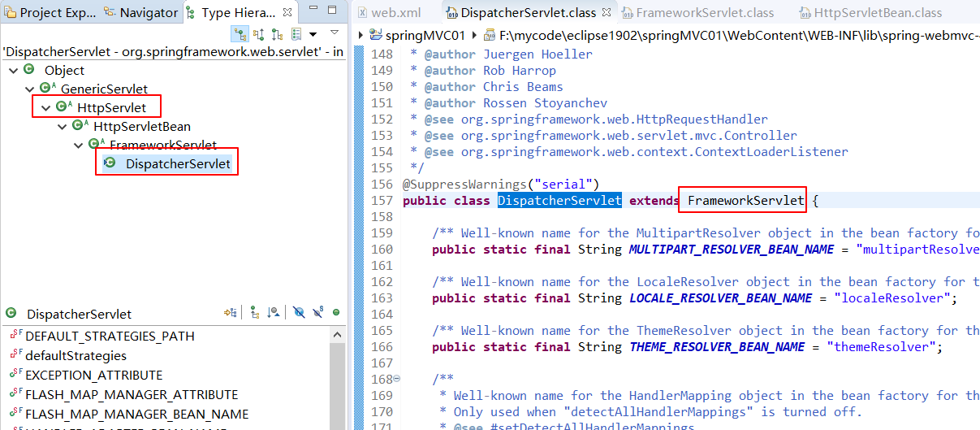Select HttpServlet in the hierarchy tree
980x430 pixels.
(x=112, y=107)
